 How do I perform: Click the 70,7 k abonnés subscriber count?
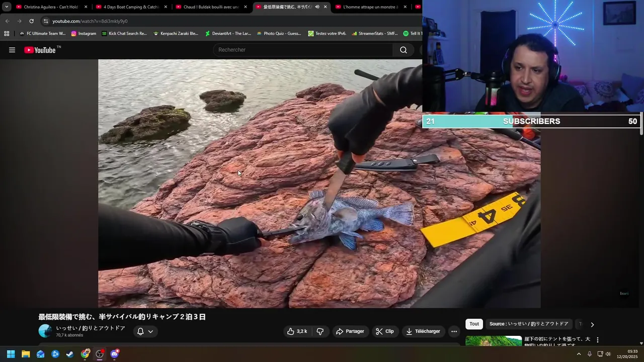click(x=69, y=335)
